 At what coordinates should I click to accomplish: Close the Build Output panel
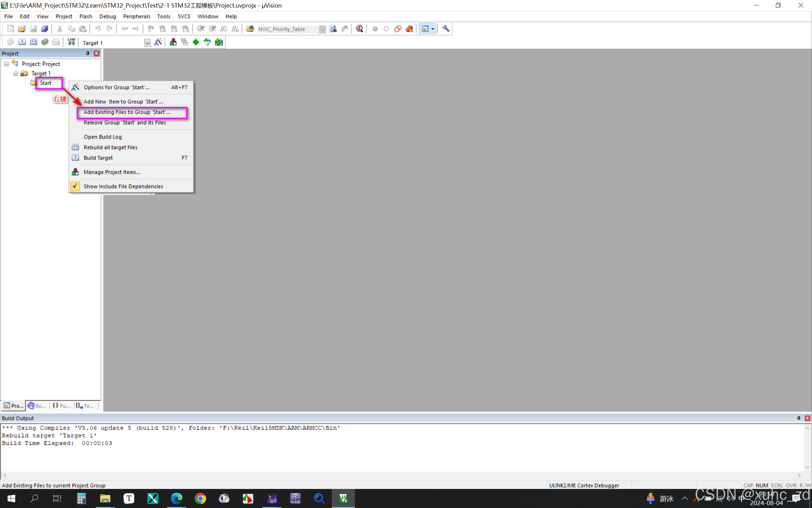[x=807, y=418]
